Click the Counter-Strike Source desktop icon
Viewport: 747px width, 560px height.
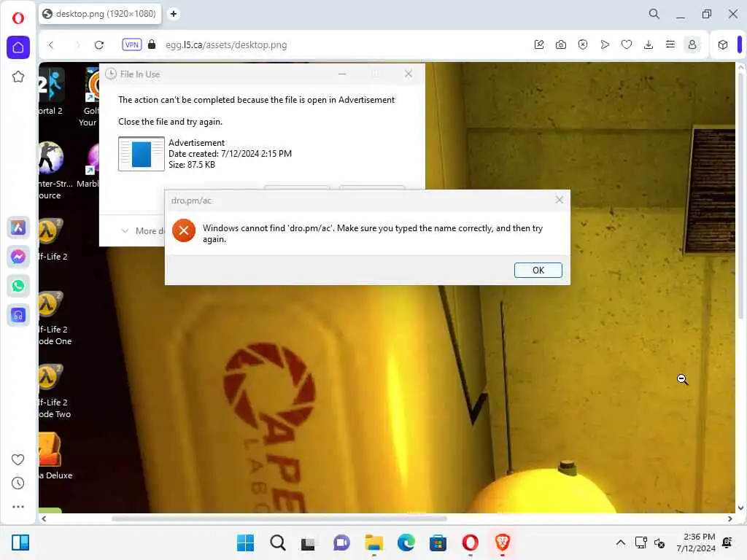[x=53, y=171]
